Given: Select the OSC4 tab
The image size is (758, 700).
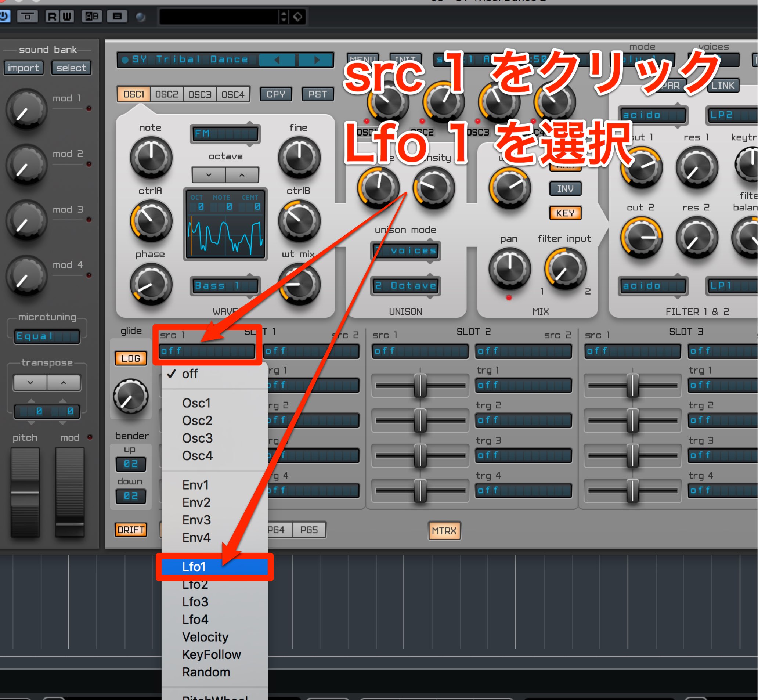Looking at the screenshot, I should pos(233,94).
